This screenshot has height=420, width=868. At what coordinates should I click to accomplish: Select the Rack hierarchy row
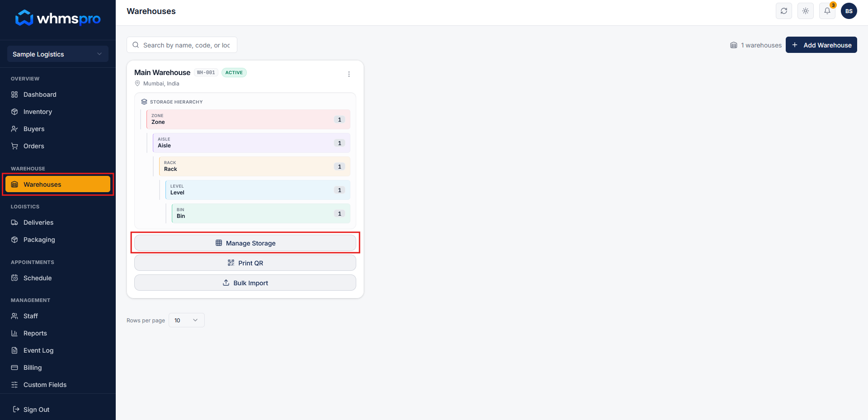point(255,166)
